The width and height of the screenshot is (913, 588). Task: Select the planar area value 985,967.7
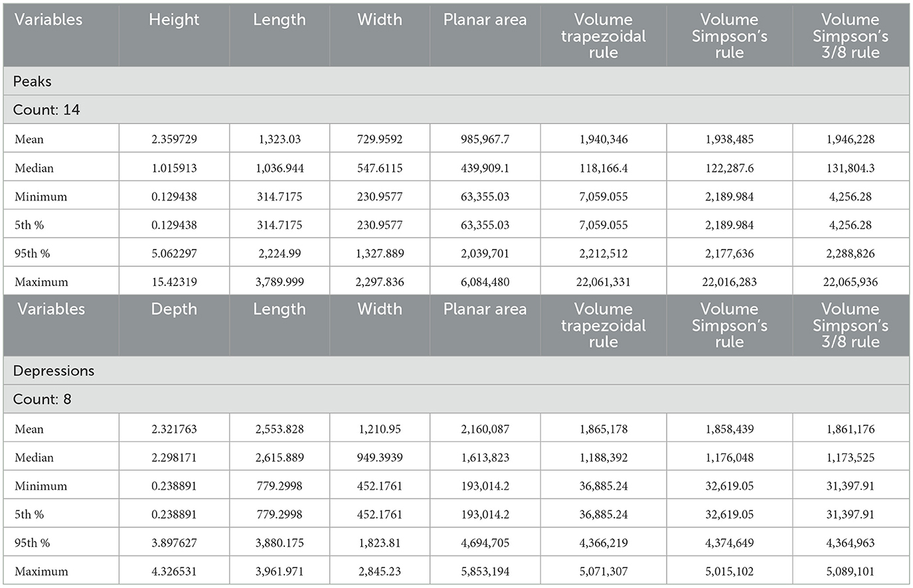485,139
